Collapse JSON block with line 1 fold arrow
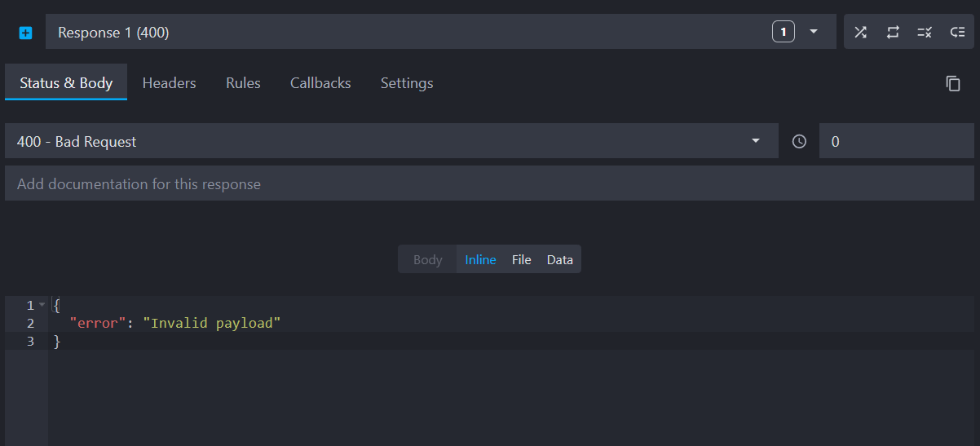 [x=42, y=305]
